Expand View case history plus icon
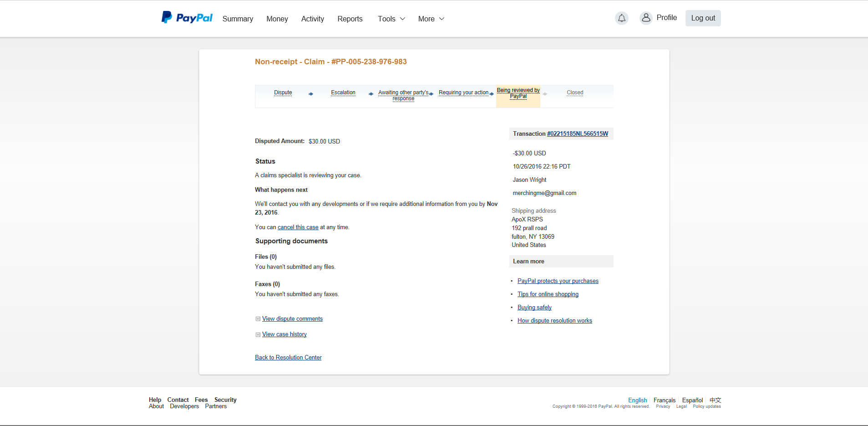 pos(258,334)
